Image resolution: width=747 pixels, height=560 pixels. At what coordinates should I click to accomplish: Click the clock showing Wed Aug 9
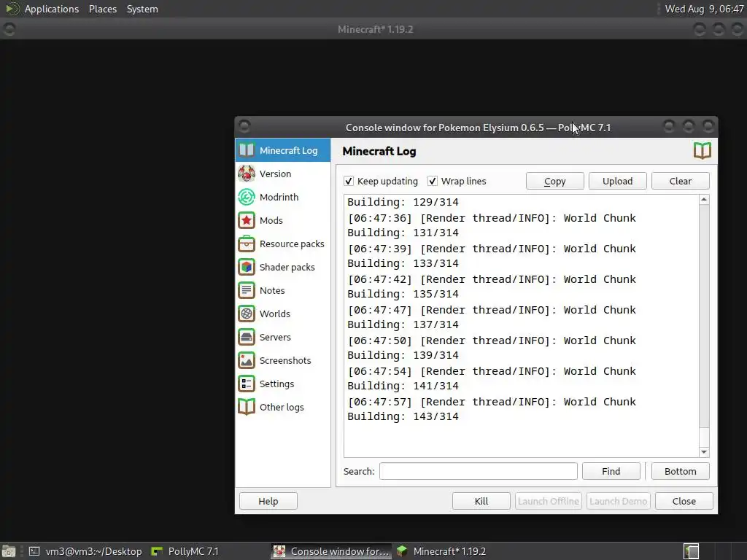pos(704,9)
